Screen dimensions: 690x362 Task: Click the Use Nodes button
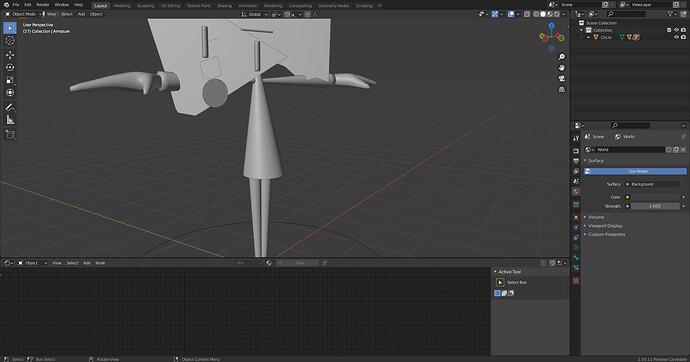(635, 171)
